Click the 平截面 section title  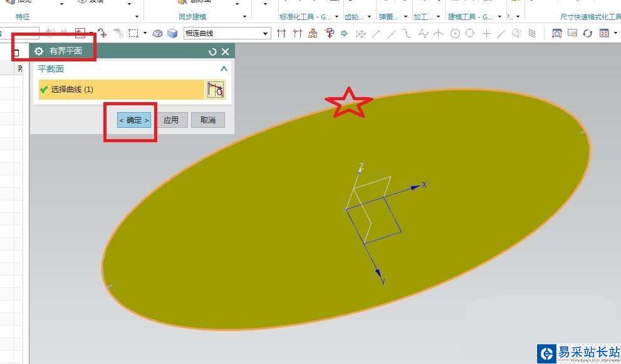pos(51,69)
